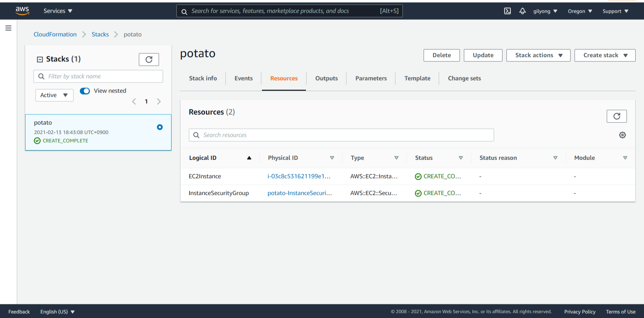Image resolution: width=644 pixels, height=318 pixels.
Task: Open the AWS home logo
Action: point(22,11)
